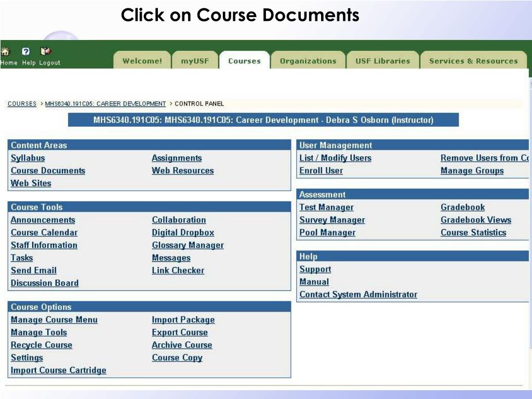Open Help via the question mark icon
The height and width of the screenshot is (399, 532).
coord(26,51)
